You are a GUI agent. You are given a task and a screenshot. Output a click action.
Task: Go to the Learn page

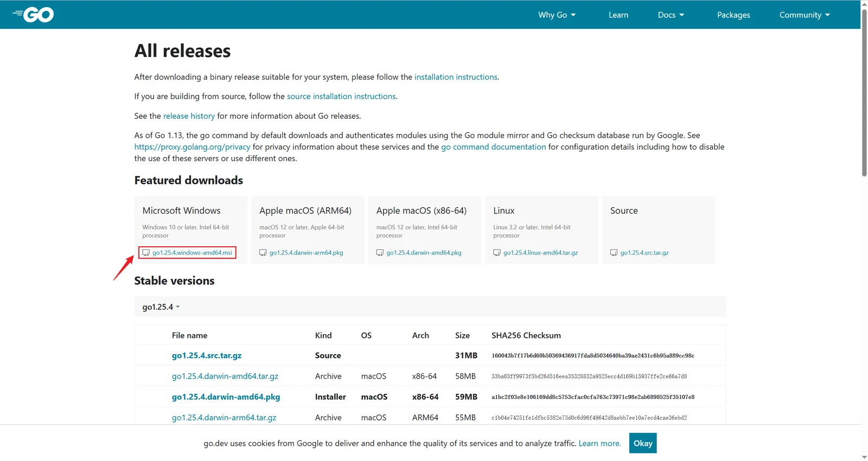618,15
